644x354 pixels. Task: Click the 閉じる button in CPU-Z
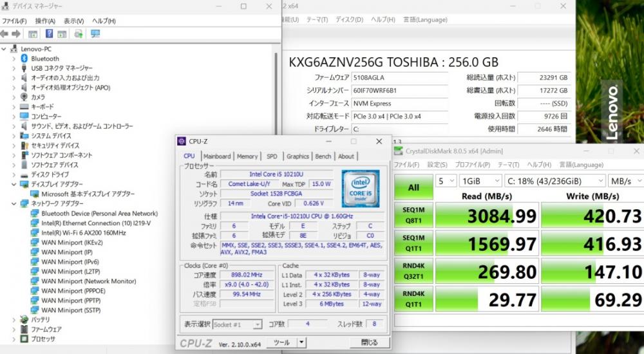tap(369, 342)
